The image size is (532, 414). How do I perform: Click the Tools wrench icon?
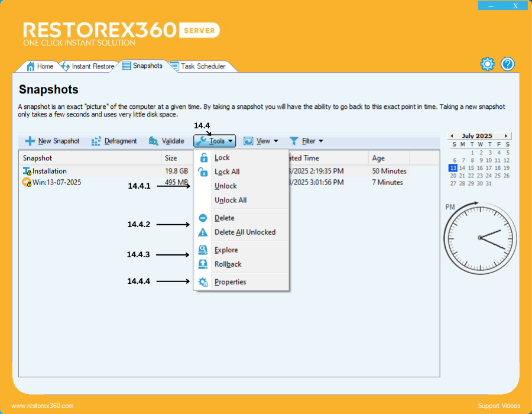pos(201,141)
